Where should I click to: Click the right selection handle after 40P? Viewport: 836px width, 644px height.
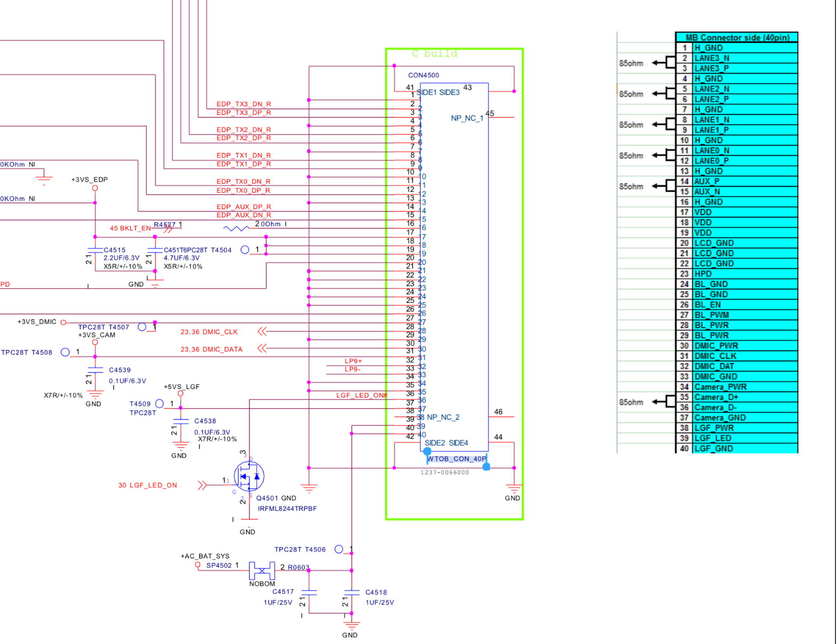tap(486, 467)
